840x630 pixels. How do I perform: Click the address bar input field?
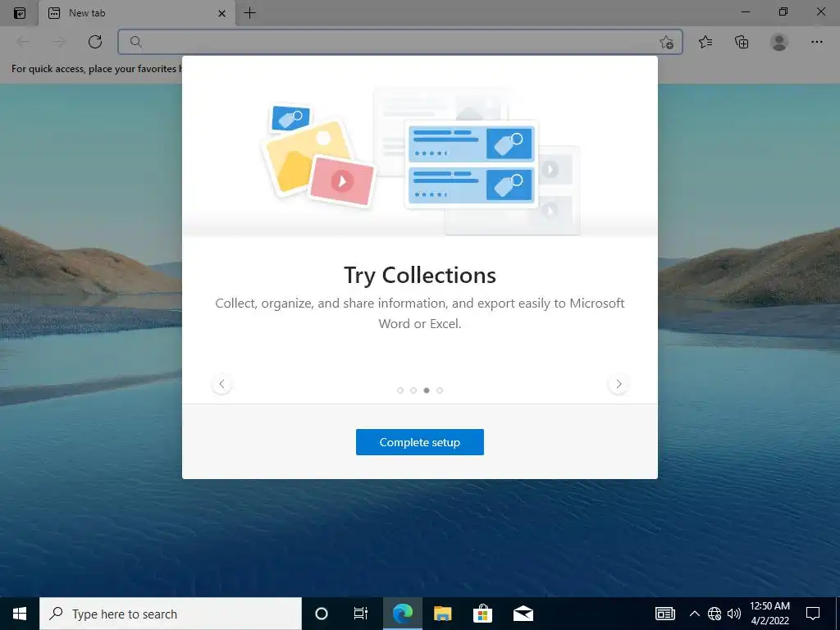click(399, 42)
